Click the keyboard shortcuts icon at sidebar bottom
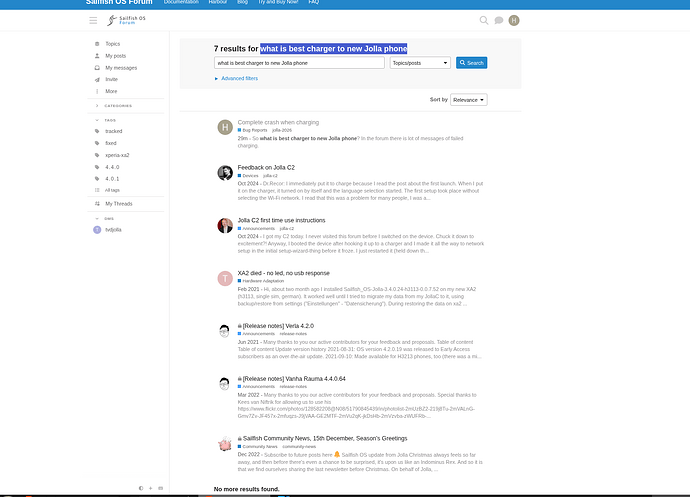Image resolution: width=690 pixels, height=497 pixels. (161, 488)
